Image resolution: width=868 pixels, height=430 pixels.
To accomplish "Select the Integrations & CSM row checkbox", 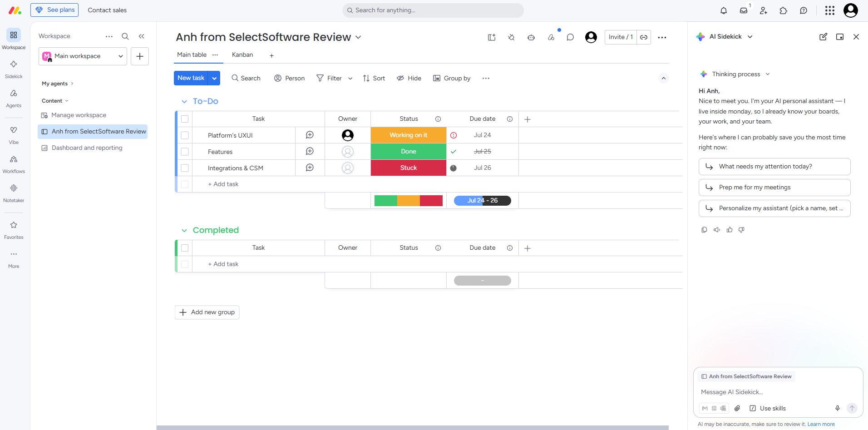I will point(185,168).
